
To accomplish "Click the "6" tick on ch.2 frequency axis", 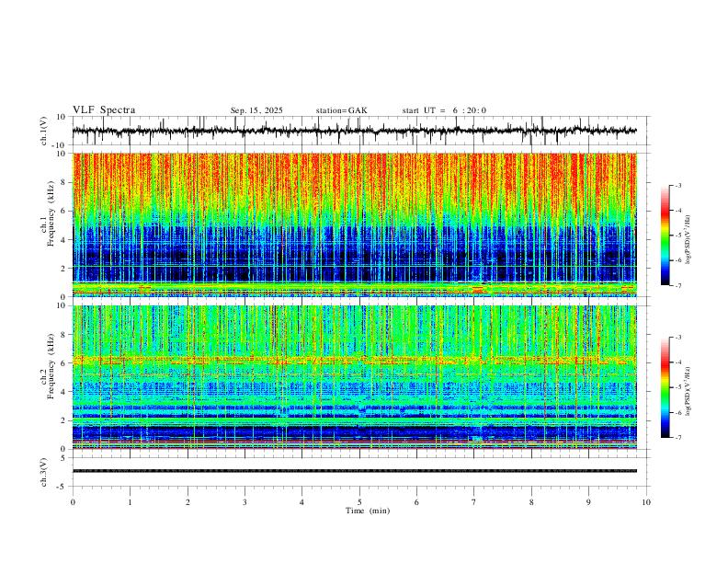I will point(64,363).
